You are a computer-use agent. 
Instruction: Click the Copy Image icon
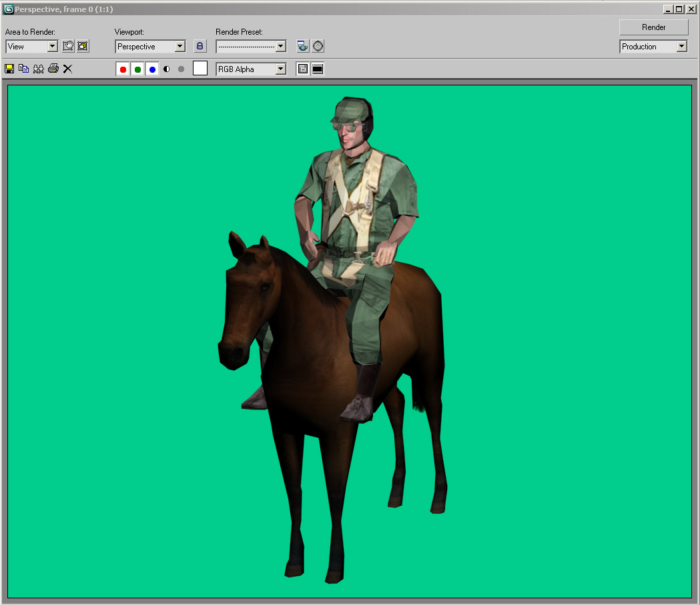(24, 69)
